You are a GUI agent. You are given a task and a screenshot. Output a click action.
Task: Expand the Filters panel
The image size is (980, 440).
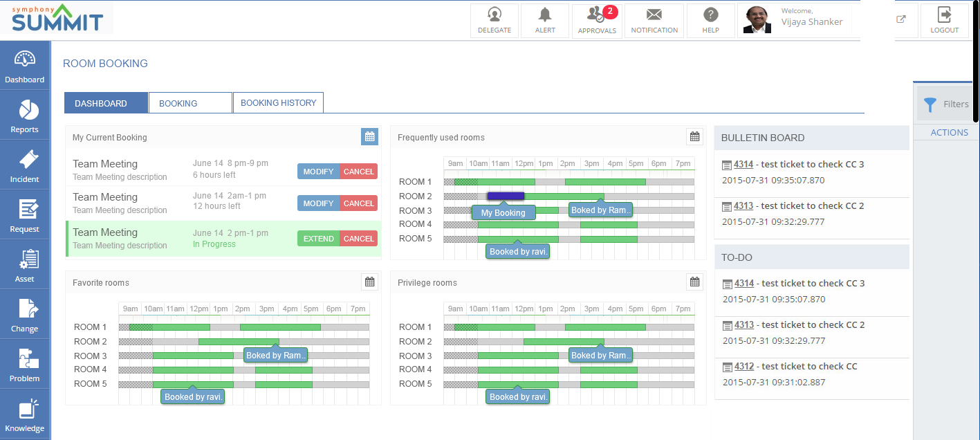(x=945, y=104)
